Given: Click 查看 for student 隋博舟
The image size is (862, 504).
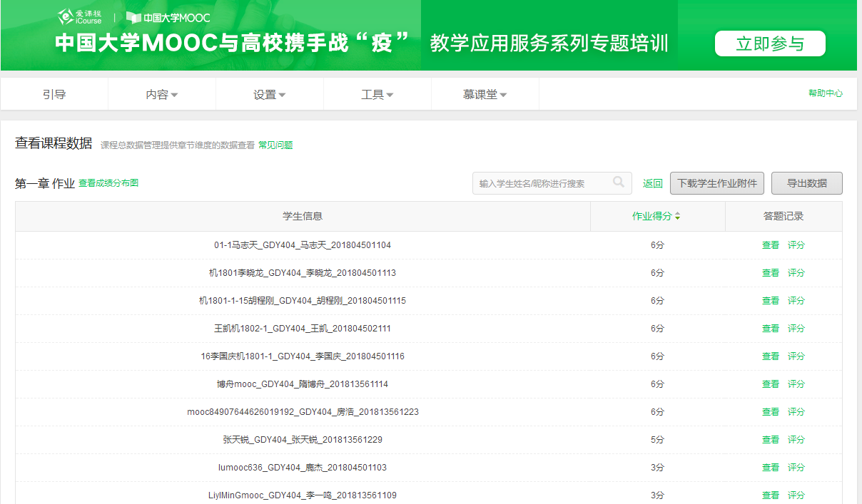Looking at the screenshot, I should pos(770,384).
